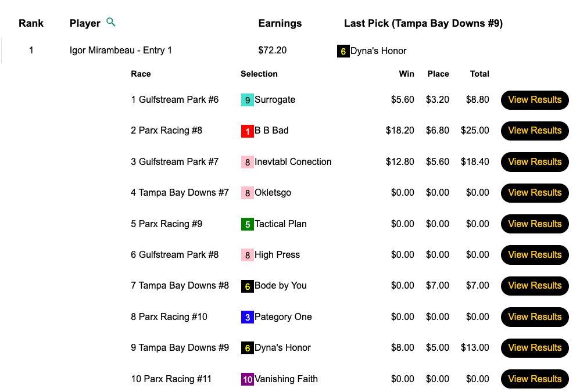Open results for Tampa Bay Downs #7
The height and width of the screenshot is (392, 587).
coord(535,193)
